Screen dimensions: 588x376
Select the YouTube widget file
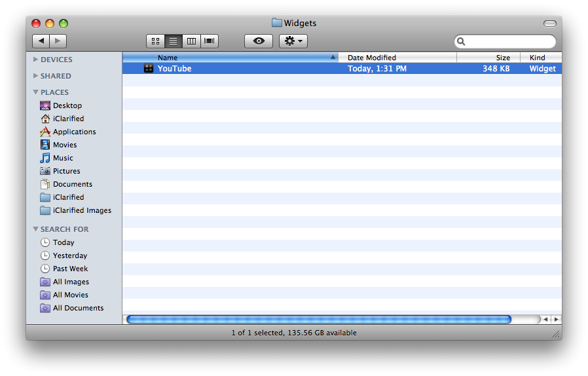pyautogui.click(x=342, y=68)
